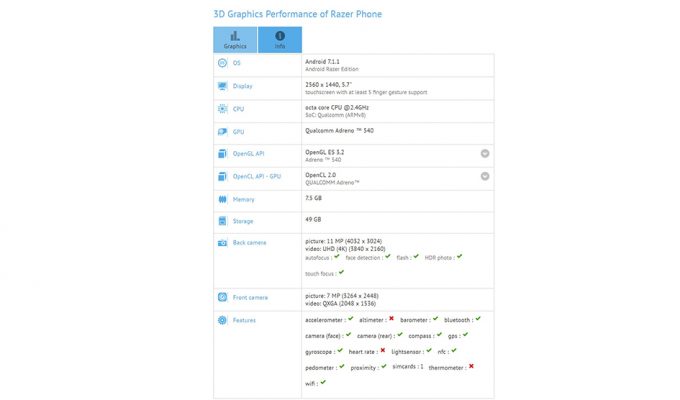Expand the OpenCL 2.0 details arrow
Image resolution: width=680 pixels, height=400 pixels.
(485, 176)
